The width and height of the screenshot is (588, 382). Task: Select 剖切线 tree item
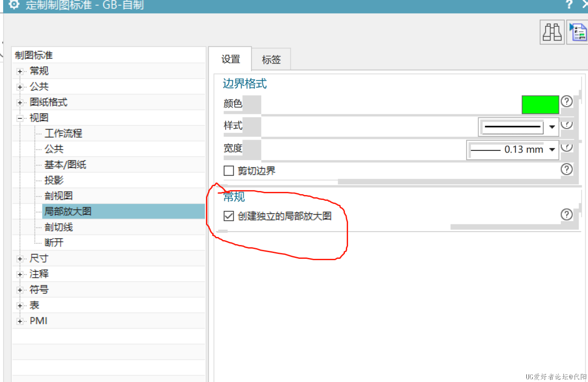(59, 227)
